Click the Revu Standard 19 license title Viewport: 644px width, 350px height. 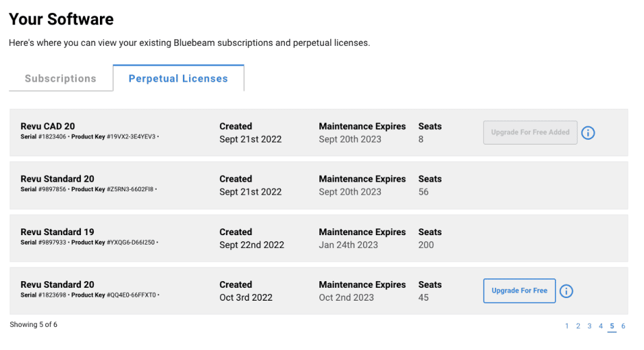tap(57, 232)
